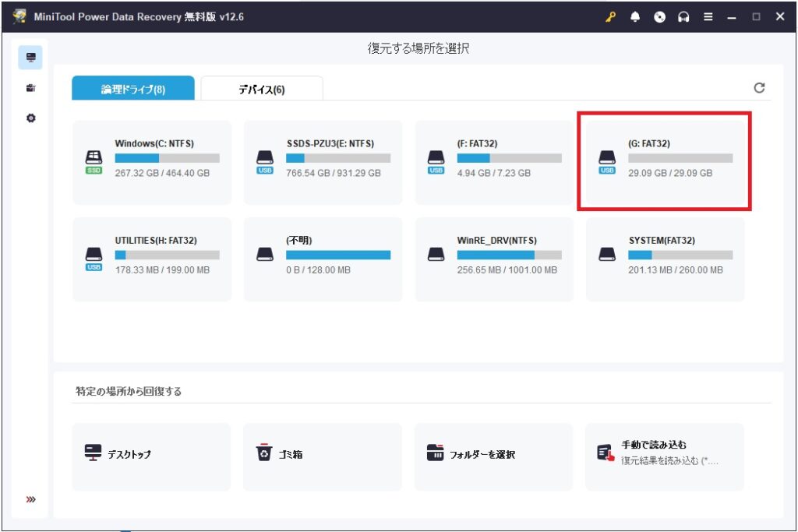Screen dimensions: 798x532
Task: Click 178.33 MB / 199.00 MB text
Action: (162, 270)
